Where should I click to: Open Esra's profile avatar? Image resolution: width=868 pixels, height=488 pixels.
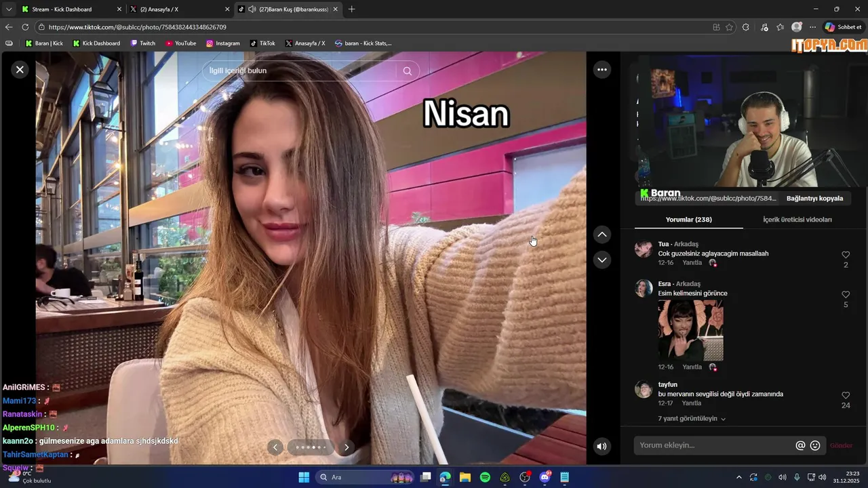(x=643, y=288)
